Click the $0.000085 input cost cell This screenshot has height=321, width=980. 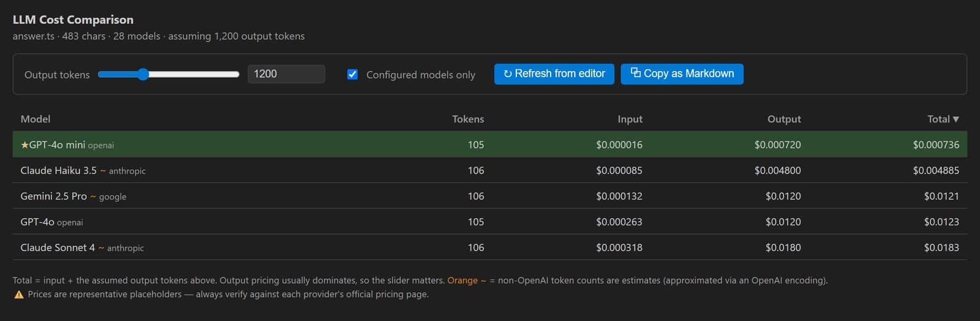pos(619,170)
